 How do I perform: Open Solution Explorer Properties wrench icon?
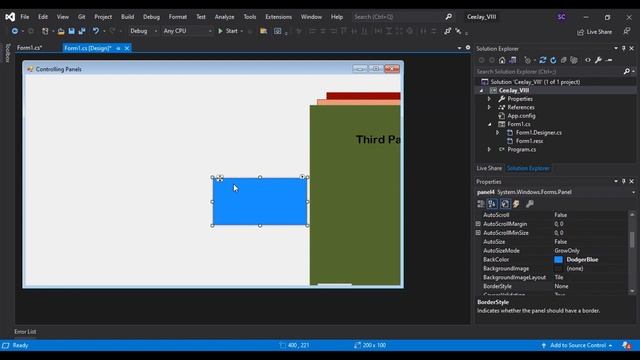click(598, 60)
